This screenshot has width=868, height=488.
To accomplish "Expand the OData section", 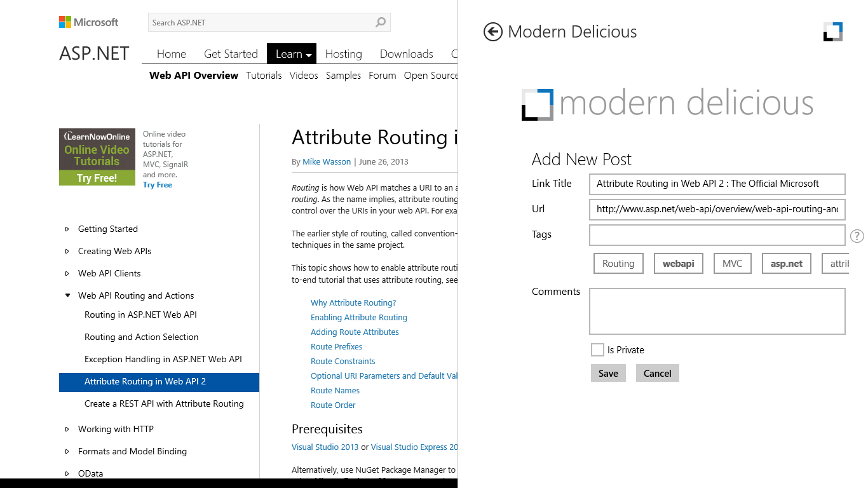I will pos(67,473).
